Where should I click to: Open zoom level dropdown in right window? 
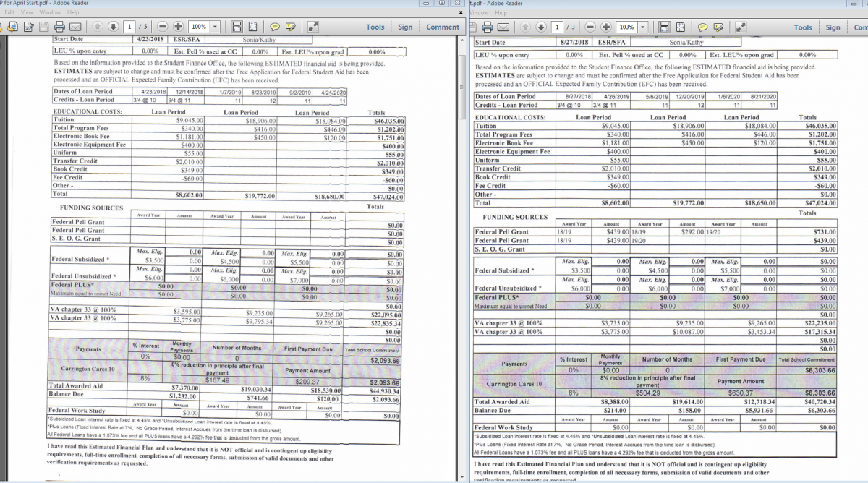coord(642,27)
